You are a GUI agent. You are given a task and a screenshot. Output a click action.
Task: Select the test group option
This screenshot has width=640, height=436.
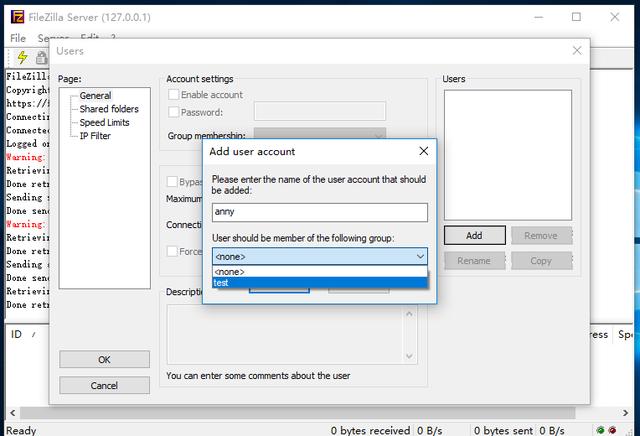pyautogui.click(x=320, y=283)
